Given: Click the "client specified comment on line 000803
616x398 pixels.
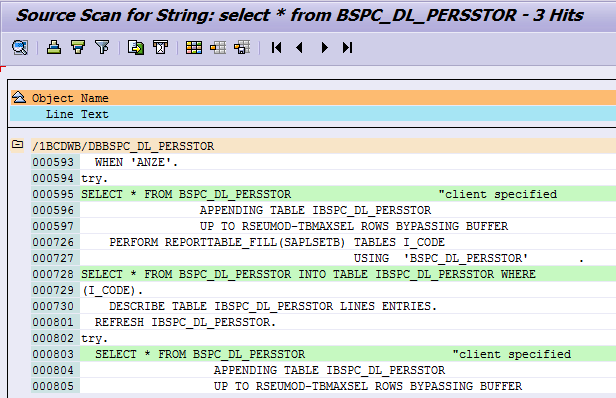Looking at the screenshot, I should point(512,354).
